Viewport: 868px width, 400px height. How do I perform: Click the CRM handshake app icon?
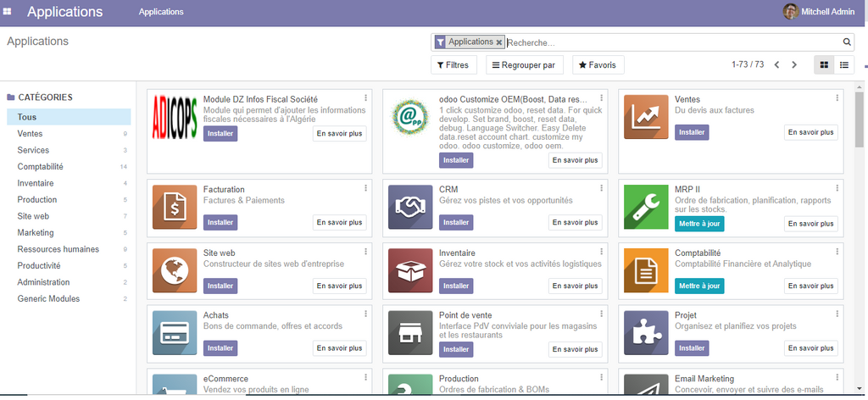[410, 208]
